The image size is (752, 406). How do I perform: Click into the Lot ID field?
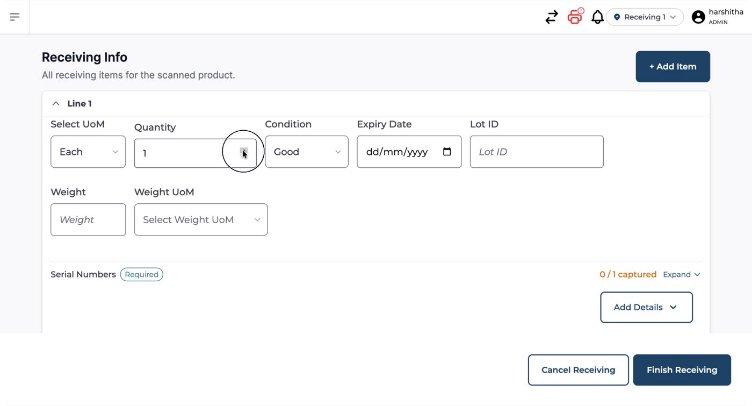pos(537,152)
